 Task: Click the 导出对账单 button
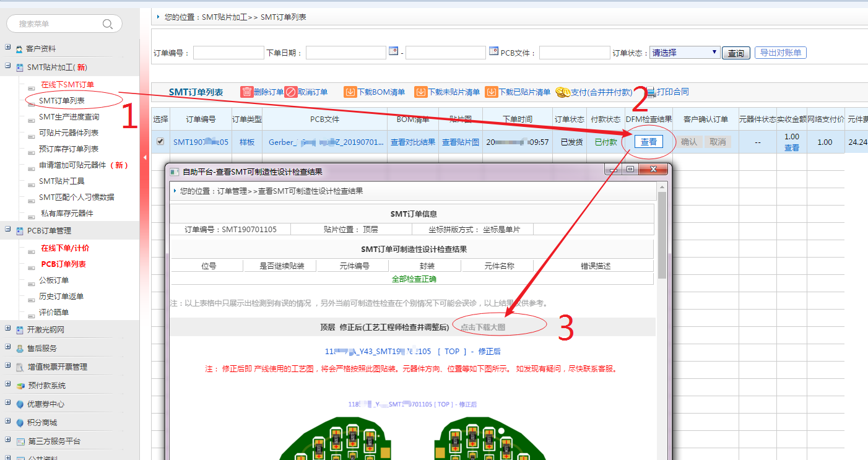tap(781, 53)
